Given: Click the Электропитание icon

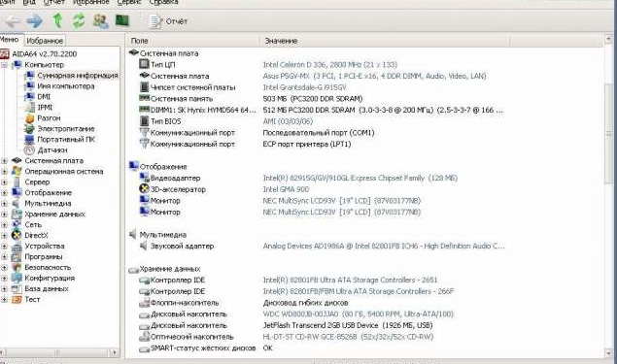Looking at the screenshot, I should [29, 128].
